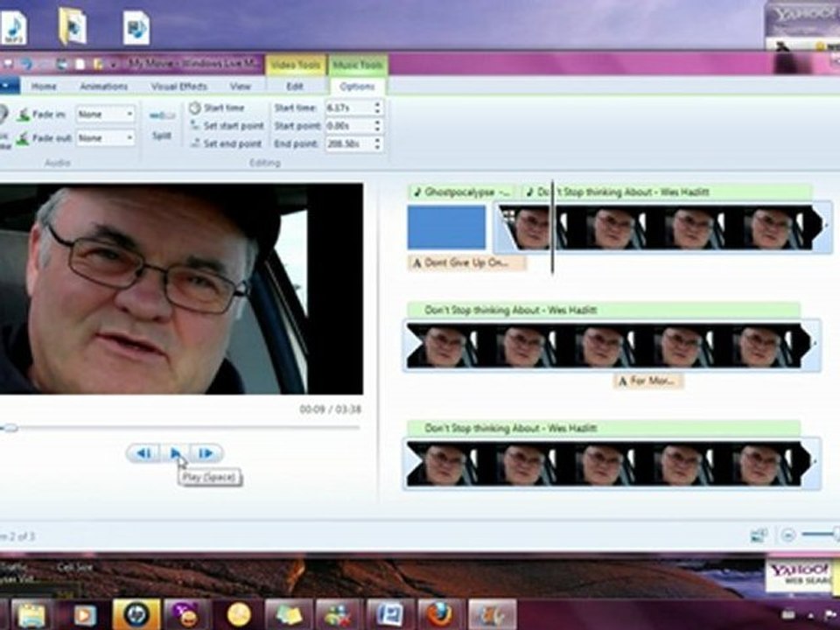Select the third-row video clip filmstrip
This screenshot has width=840, height=630.
pyautogui.click(x=612, y=464)
